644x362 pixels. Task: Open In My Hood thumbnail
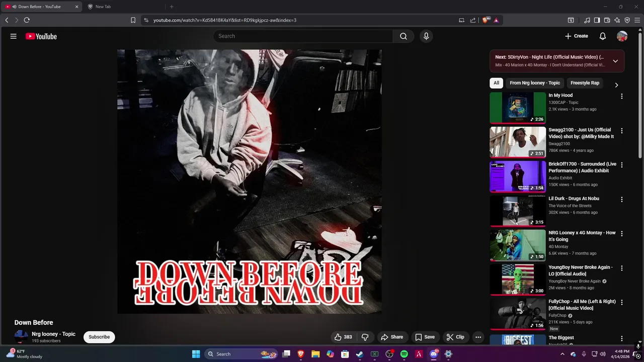518,108
